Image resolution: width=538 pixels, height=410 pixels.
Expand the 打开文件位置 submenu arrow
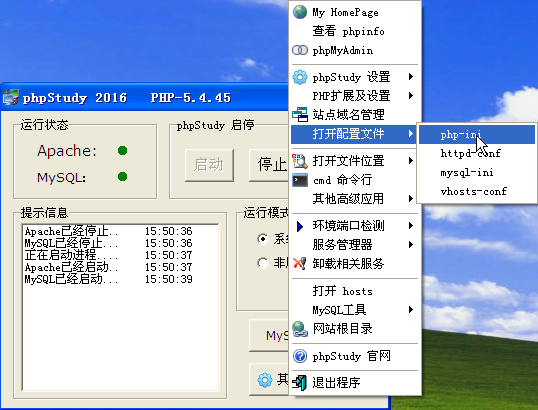pos(411,161)
